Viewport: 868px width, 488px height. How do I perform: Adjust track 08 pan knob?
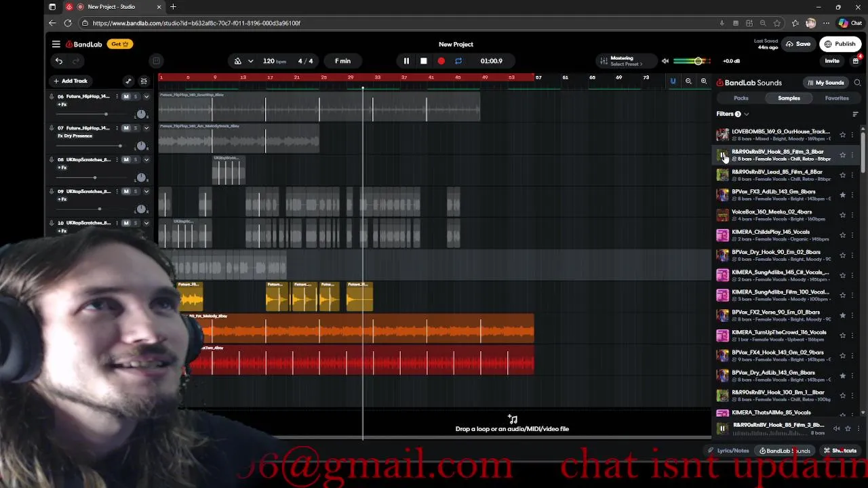(x=141, y=178)
